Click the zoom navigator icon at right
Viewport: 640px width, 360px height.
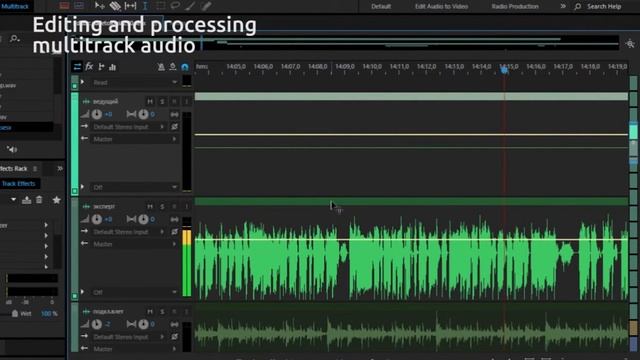630,43
